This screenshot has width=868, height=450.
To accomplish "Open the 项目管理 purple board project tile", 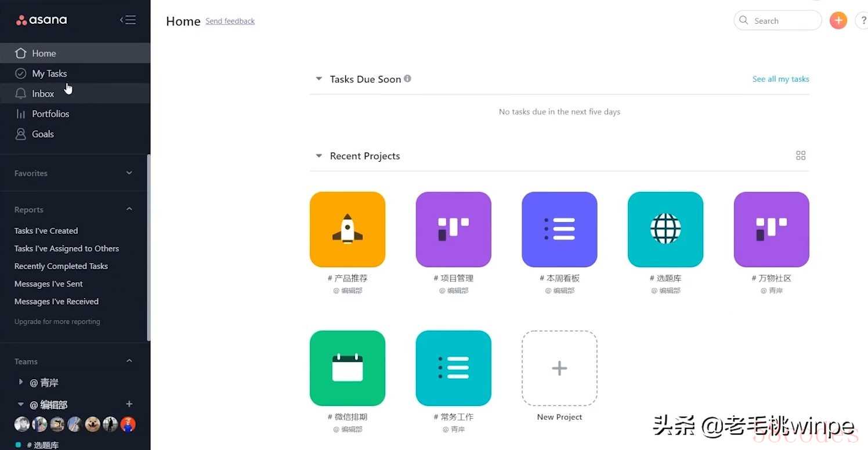I will click(454, 230).
